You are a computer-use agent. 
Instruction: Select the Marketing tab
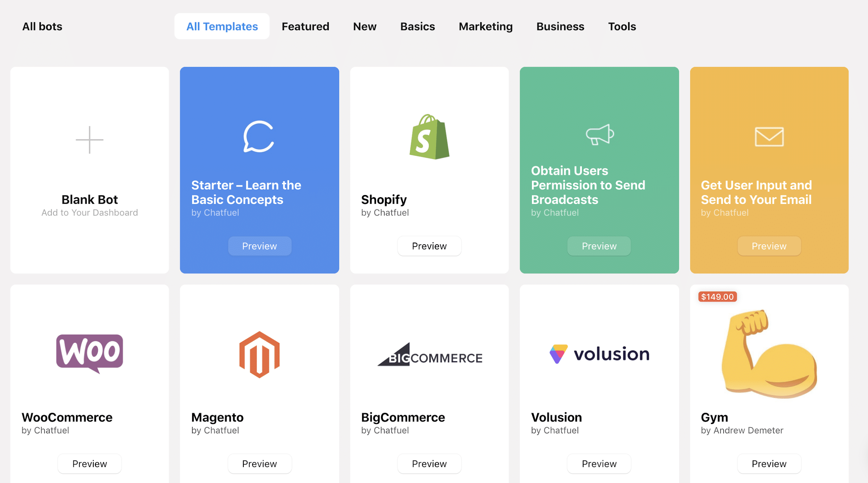(485, 26)
